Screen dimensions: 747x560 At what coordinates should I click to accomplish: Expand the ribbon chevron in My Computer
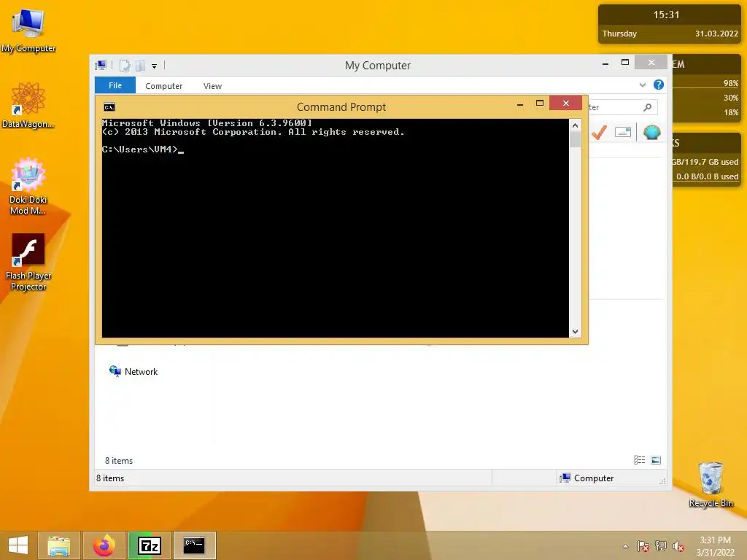642,85
